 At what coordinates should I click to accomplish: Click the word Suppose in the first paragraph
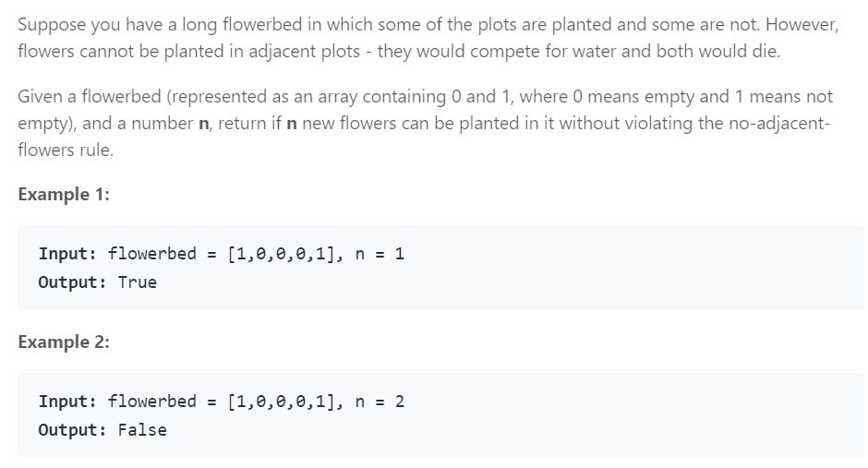52,25
